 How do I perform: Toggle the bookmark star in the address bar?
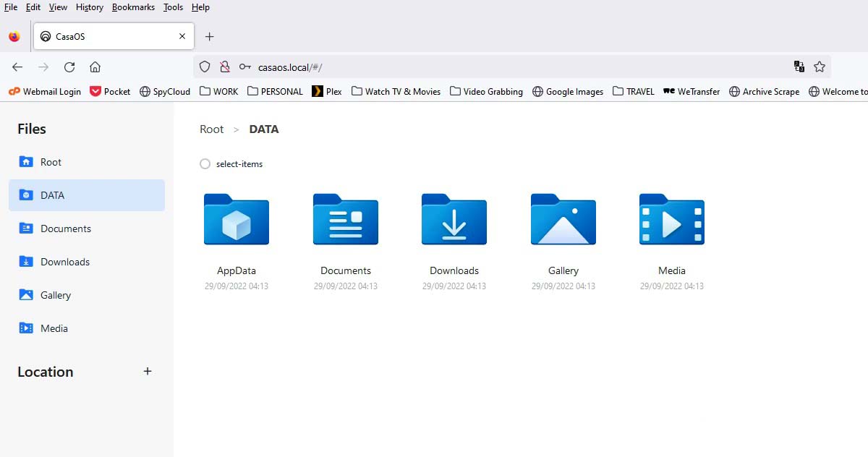820,66
